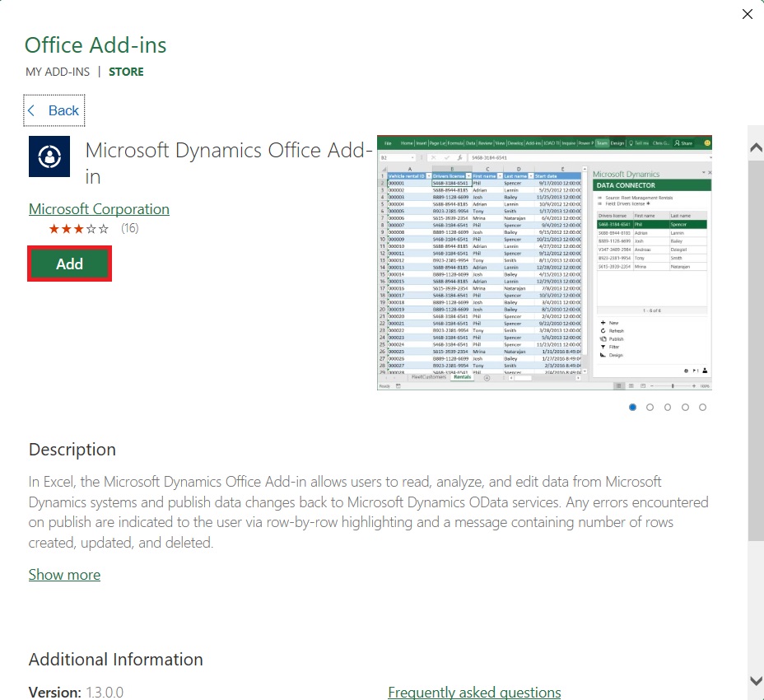Open the (16) reviews count
This screenshot has width=764, height=700.
click(129, 228)
